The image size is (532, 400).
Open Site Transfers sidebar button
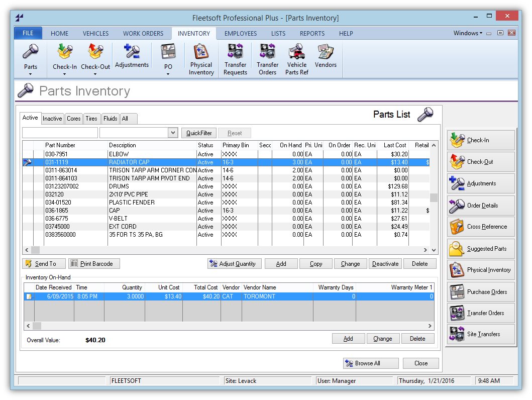(481, 334)
